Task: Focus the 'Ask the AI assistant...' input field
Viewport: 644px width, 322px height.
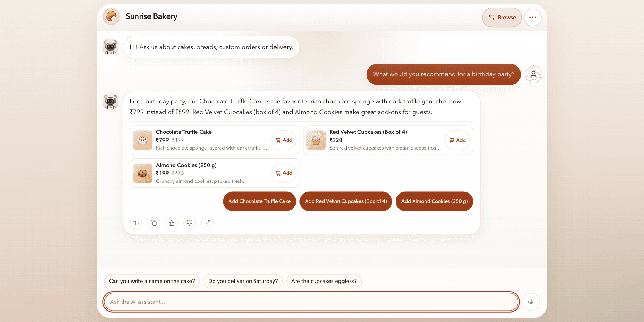Action: click(311, 302)
